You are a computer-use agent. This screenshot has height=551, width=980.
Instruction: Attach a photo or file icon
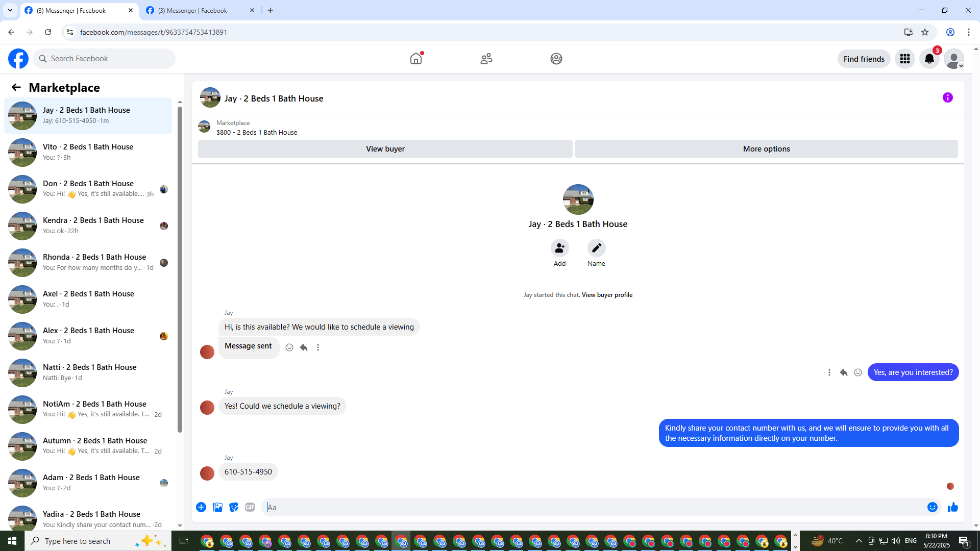[x=217, y=507]
